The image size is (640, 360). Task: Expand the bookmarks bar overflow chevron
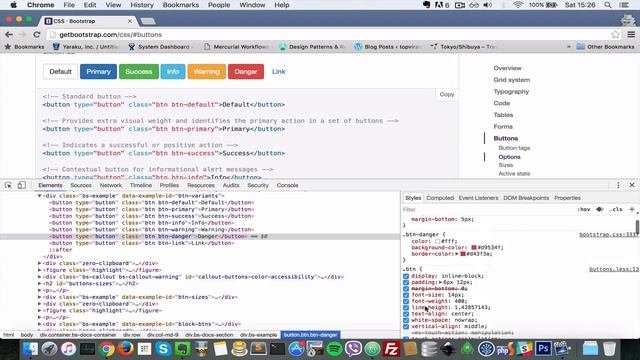[x=569, y=47]
